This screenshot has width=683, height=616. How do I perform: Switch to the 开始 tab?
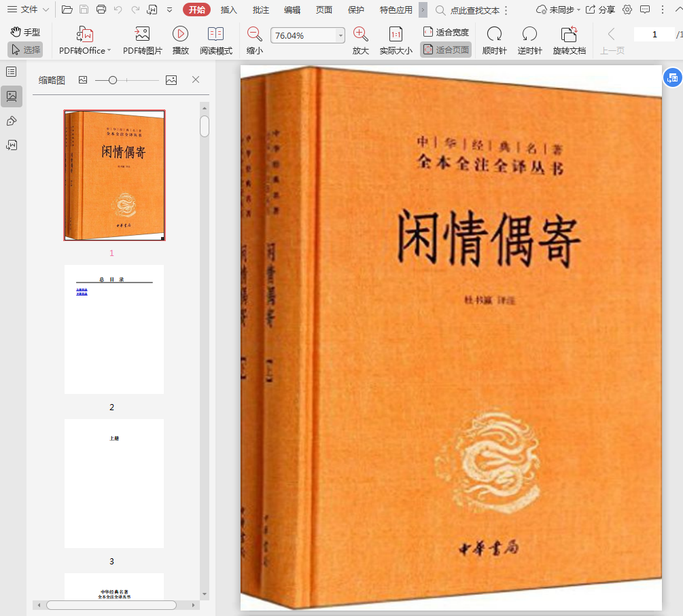click(196, 10)
